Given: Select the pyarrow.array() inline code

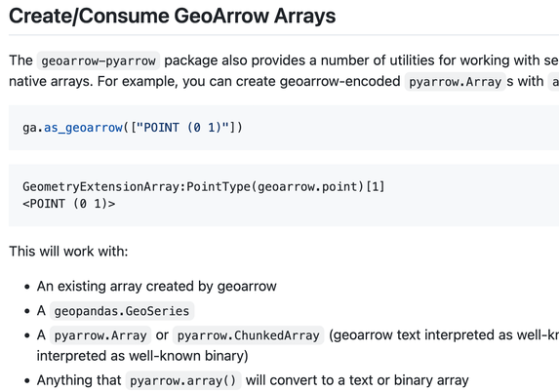Looking at the screenshot, I should point(183,380).
